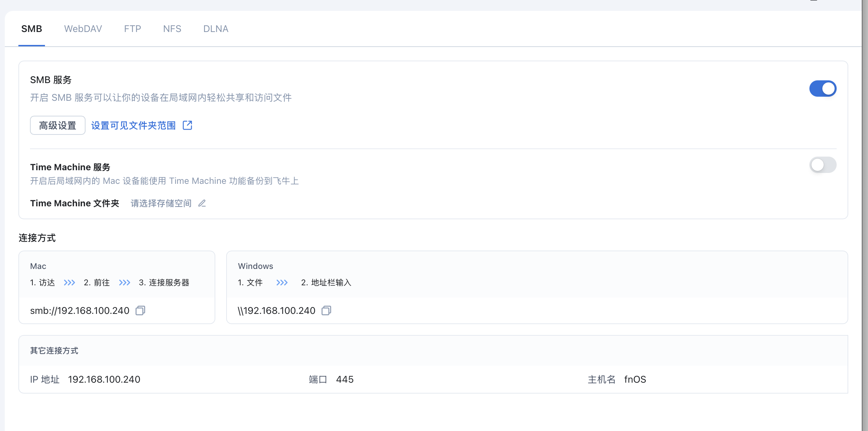The image size is (868, 431).
Task: Switch to the WebDAV tab
Action: (83, 29)
